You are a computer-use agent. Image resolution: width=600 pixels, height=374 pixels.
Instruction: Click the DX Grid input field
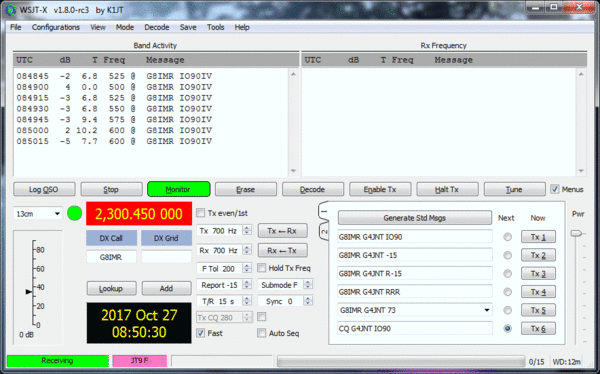point(166,257)
